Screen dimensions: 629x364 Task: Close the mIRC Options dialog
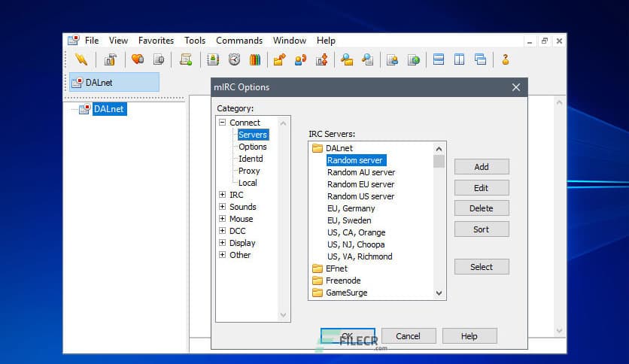pyautogui.click(x=516, y=87)
